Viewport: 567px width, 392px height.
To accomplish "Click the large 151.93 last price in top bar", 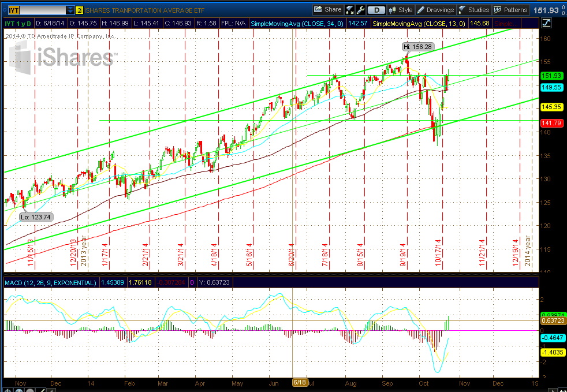I will click(x=546, y=10).
